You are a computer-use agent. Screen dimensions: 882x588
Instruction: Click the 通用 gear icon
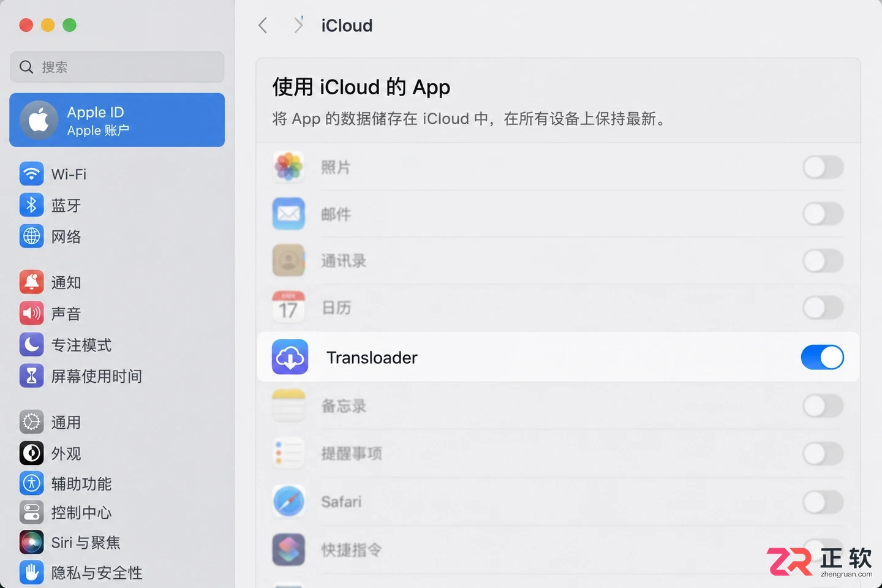coord(31,422)
